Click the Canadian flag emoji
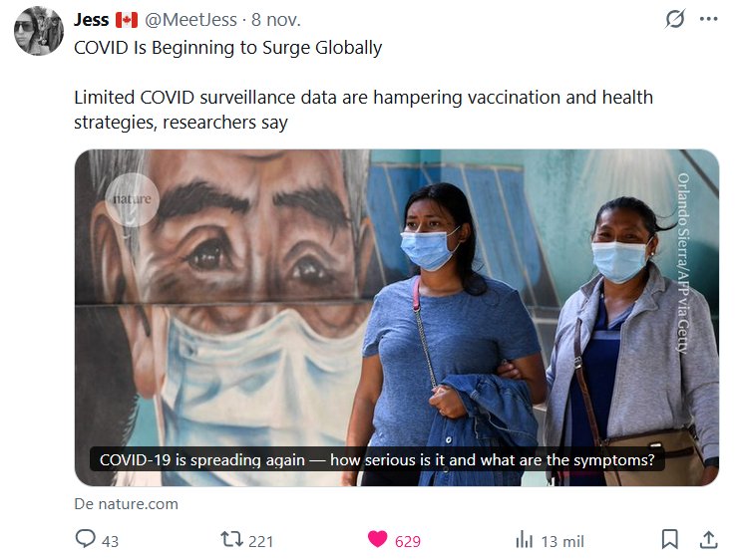 pos(126,20)
